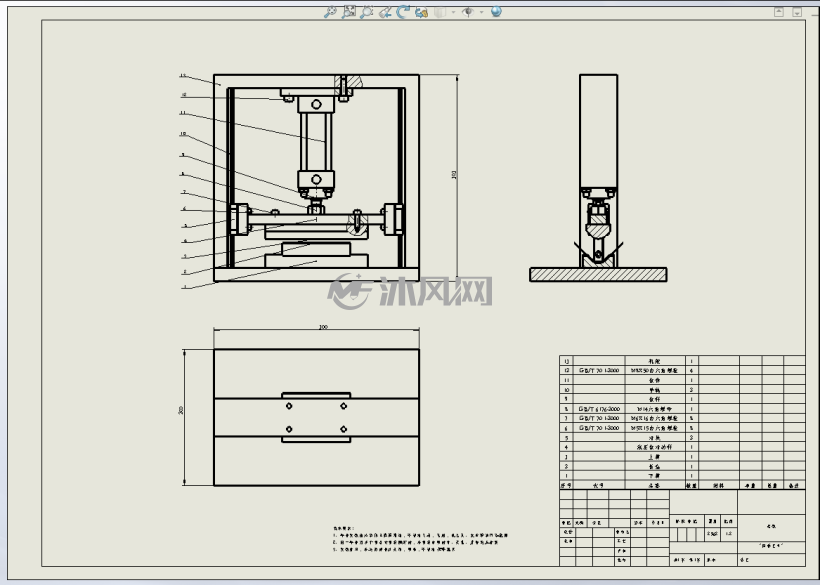Choose the Rotate View curved-arrow icon

(403, 12)
